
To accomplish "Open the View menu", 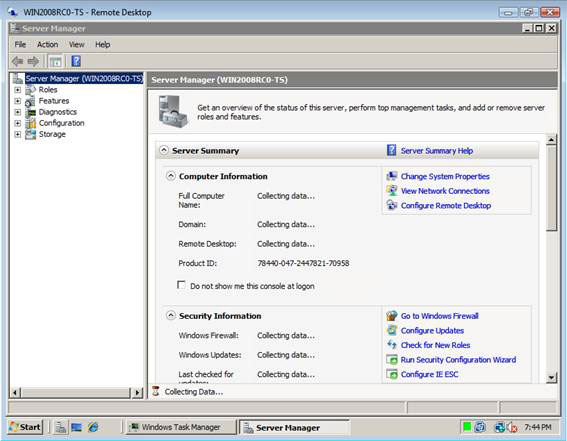I will [x=77, y=44].
